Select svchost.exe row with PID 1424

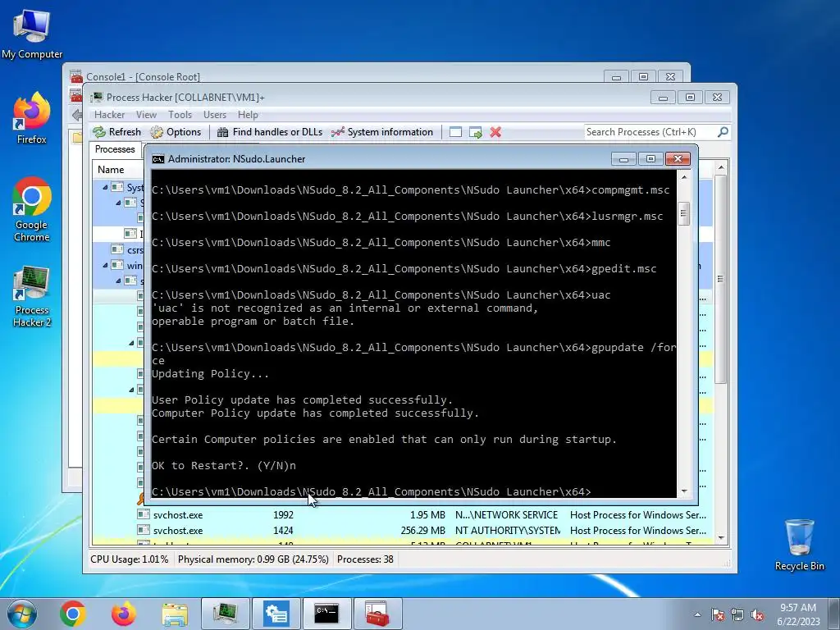click(x=403, y=531)
